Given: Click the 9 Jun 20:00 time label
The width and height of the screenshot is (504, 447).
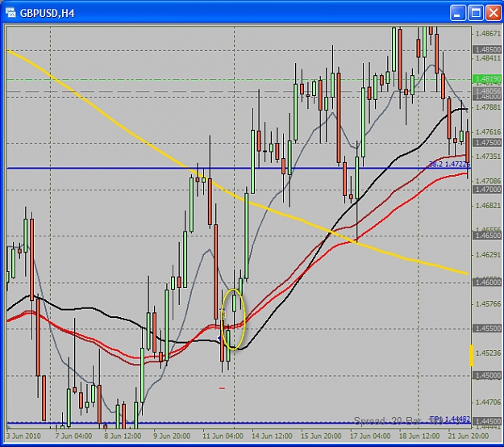Looking at the screenshot, I should 172,436.
